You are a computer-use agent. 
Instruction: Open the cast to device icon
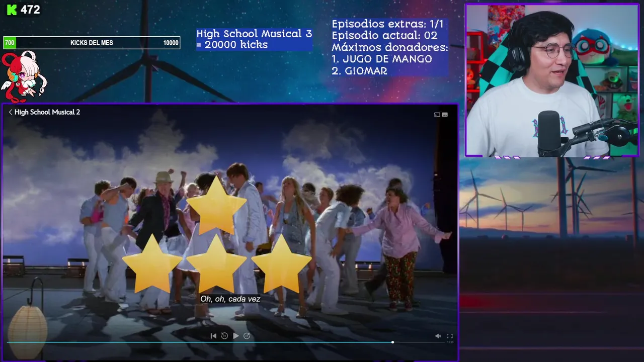[437, 115]
